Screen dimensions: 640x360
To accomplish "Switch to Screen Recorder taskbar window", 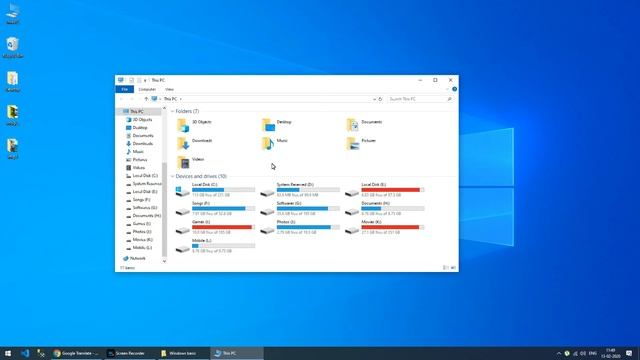I will pos(130,353).
